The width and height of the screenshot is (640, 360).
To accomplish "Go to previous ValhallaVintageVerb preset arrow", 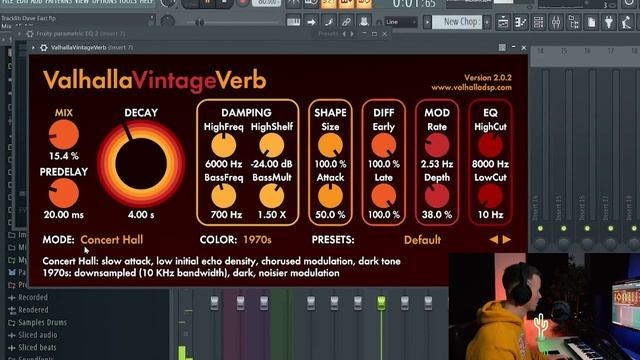I will (493, 240).
